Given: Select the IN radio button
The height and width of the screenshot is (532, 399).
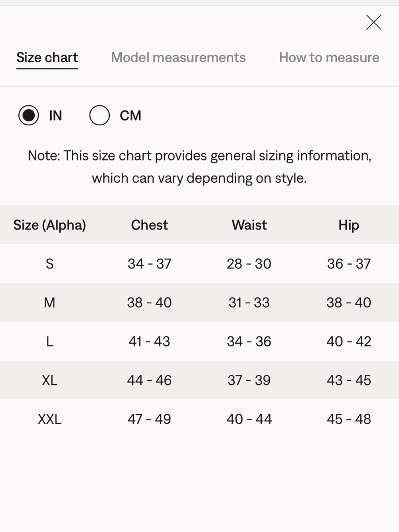Looking at the screenshot, I should (x=29, y=115).
